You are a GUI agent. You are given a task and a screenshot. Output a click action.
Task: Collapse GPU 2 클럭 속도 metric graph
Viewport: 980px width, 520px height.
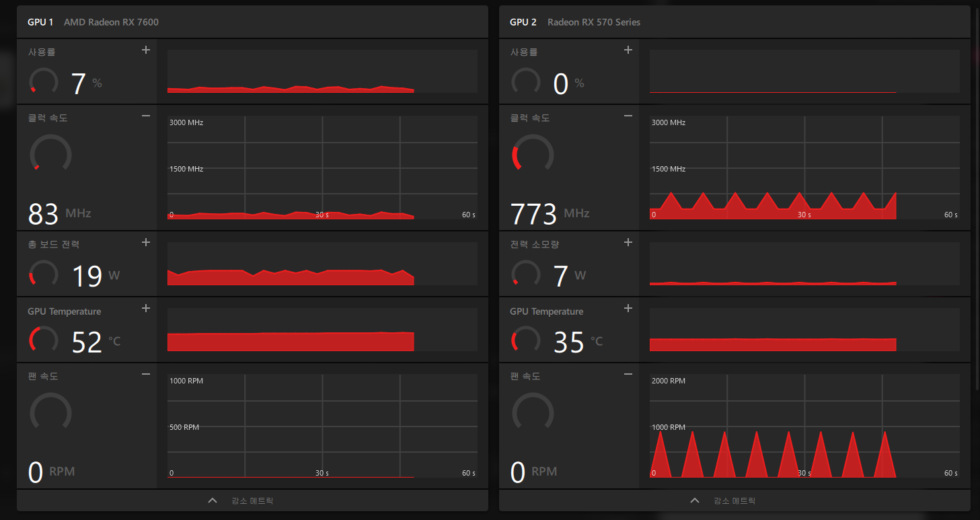coord(628,116)
